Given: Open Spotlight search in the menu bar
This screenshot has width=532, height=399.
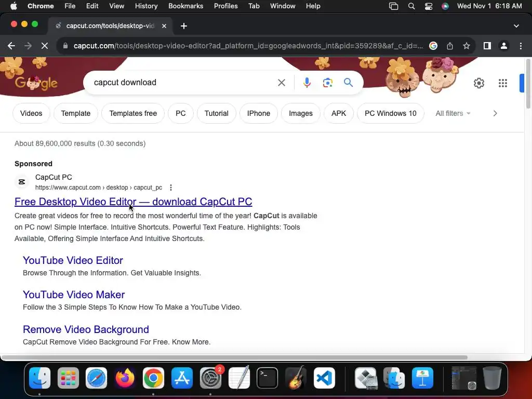Looking at the screenshot, I should (x=411, y=6).
